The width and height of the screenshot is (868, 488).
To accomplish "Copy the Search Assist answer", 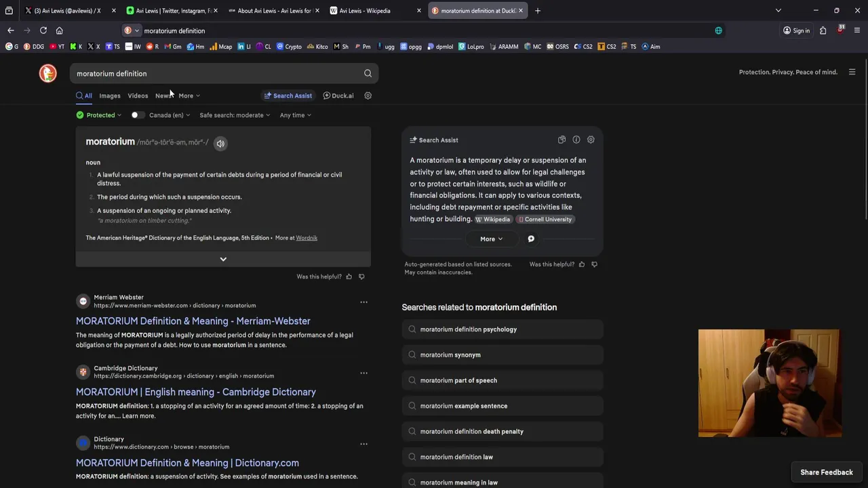I will coord(561,140).
